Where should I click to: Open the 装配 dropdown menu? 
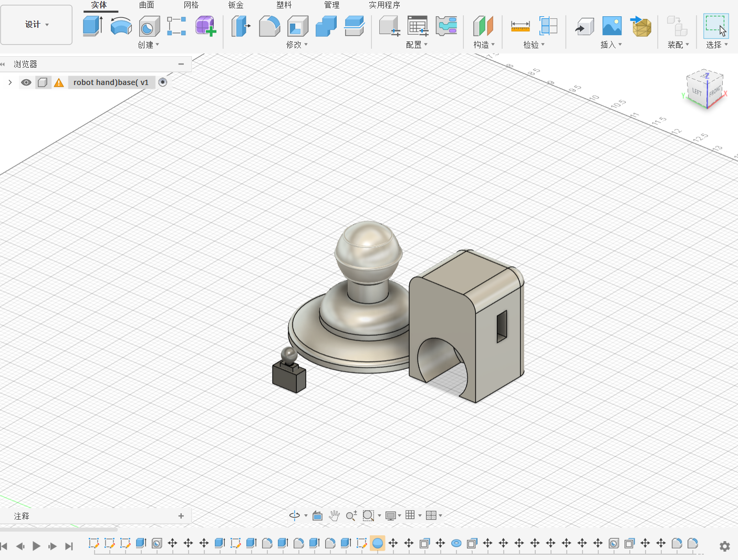678,45
